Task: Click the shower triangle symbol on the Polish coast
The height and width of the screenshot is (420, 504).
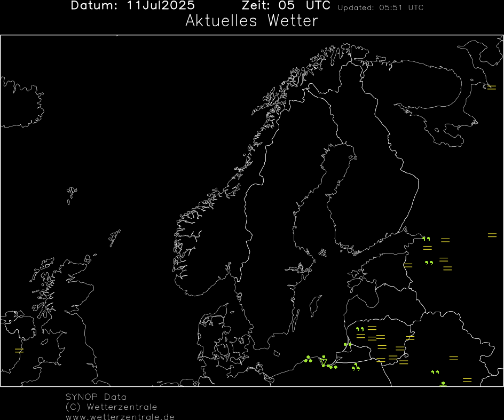Action: (x=324, y=362)
